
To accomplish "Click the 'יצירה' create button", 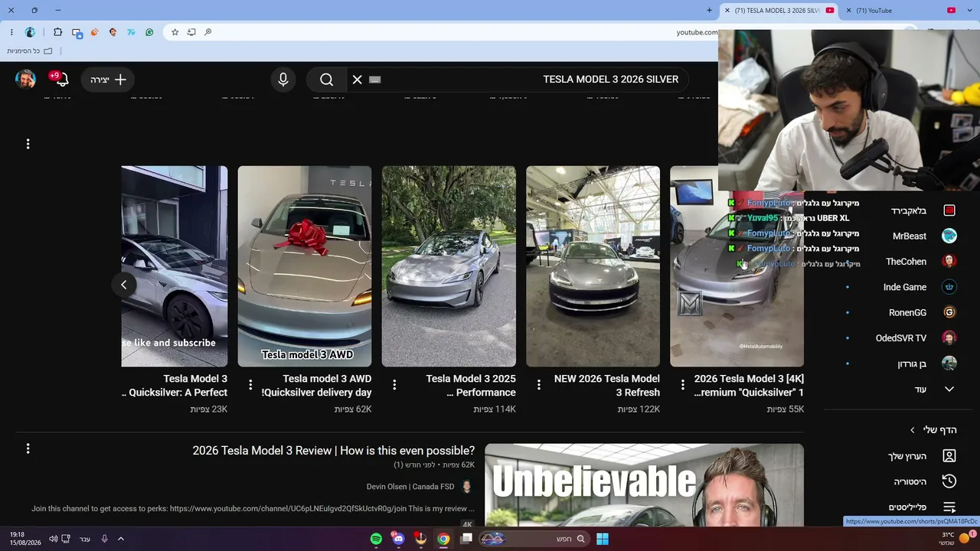I will click(x=108, y=80).
